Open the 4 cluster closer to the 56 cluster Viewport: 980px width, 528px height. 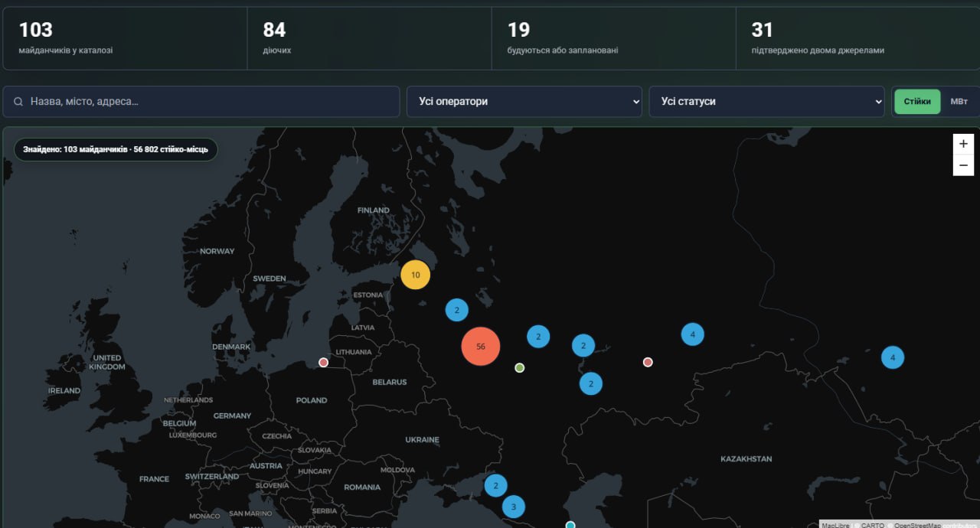tap(692, 334)
